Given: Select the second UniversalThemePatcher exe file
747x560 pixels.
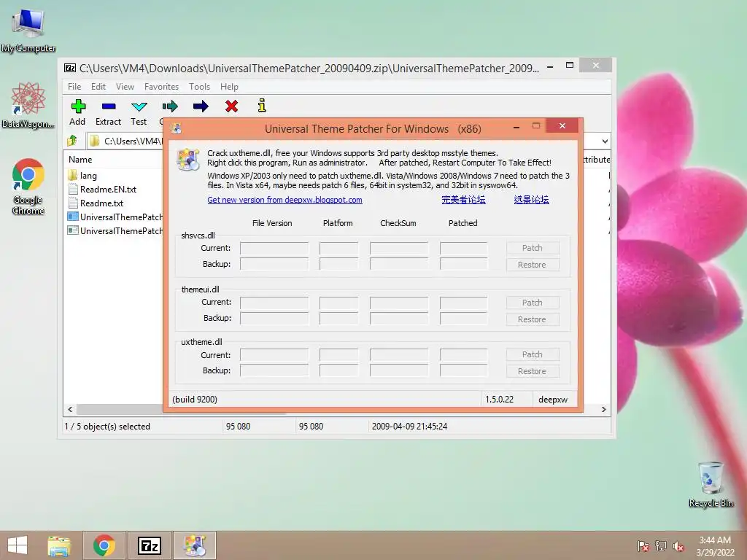Looking at the screenshot, I should point(115,231).
